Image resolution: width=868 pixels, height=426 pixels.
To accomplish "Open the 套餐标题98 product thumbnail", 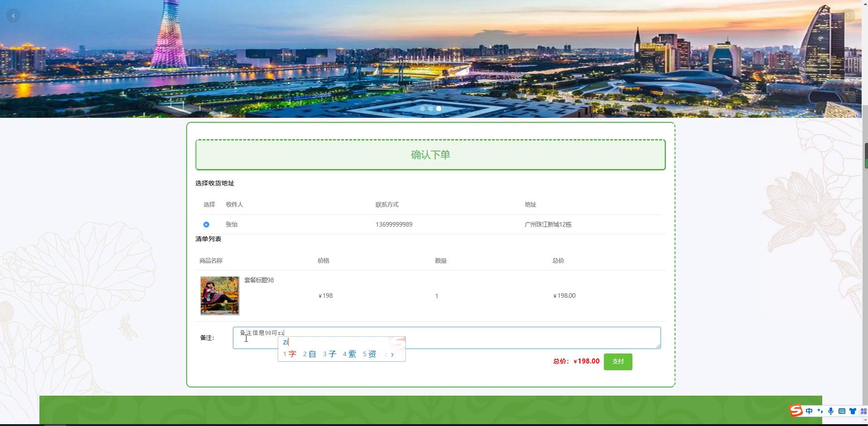I will 220,295.
